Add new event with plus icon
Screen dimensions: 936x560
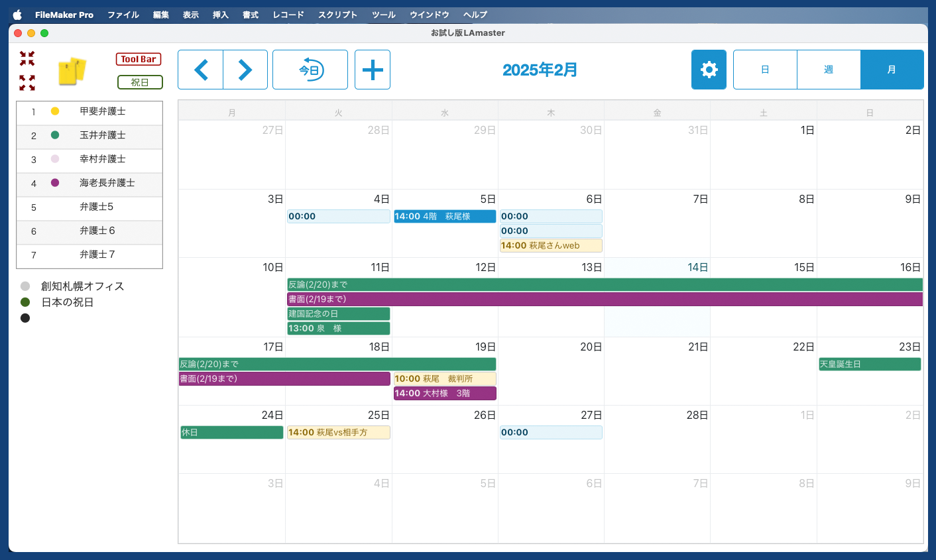373,70
